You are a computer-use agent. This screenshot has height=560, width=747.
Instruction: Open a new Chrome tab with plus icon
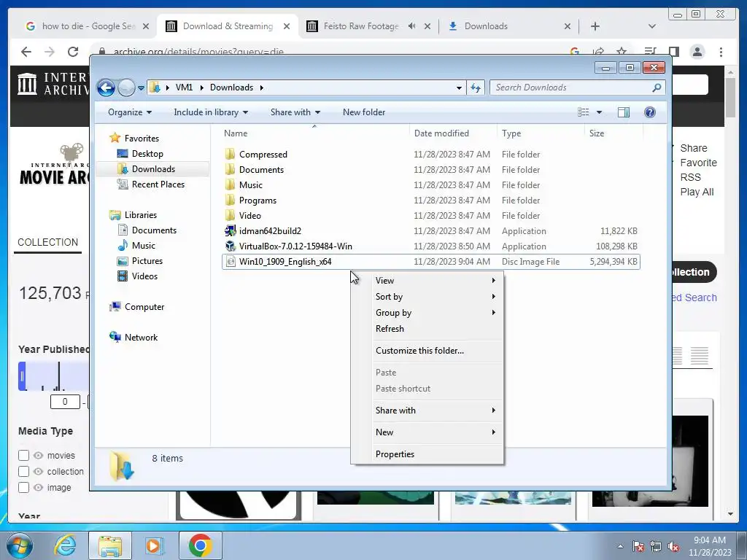pos(595,26)
